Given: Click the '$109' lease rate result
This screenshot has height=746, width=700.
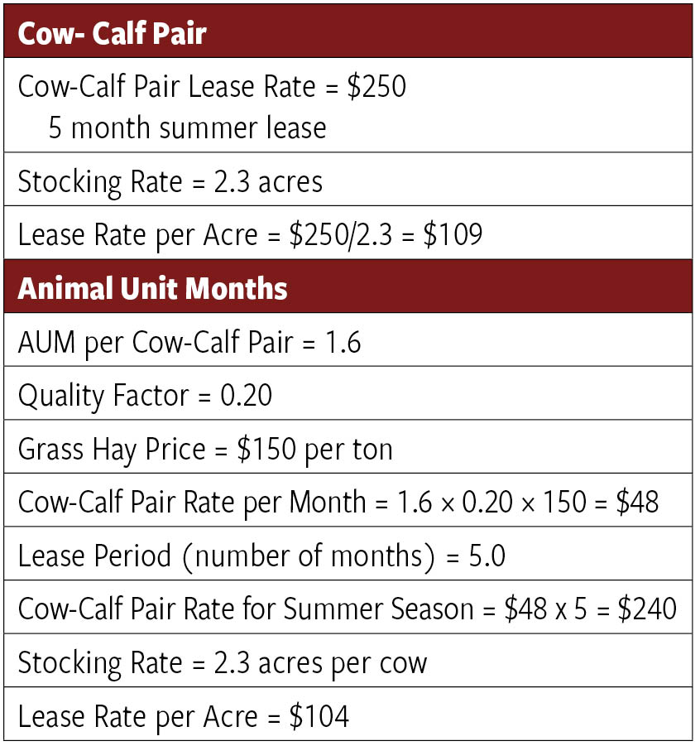Looking at the screenshot, I should 453,234.
